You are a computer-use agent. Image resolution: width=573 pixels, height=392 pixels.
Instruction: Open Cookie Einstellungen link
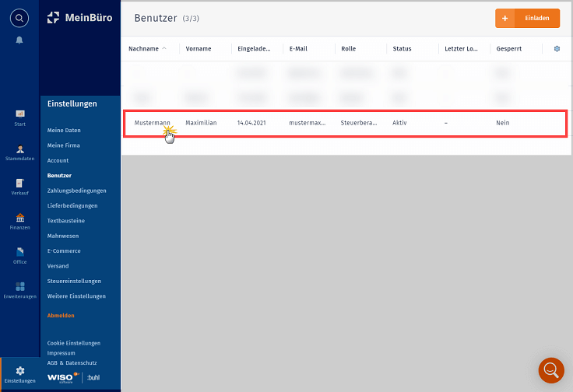pyautogui.click(x=74, y=343)
